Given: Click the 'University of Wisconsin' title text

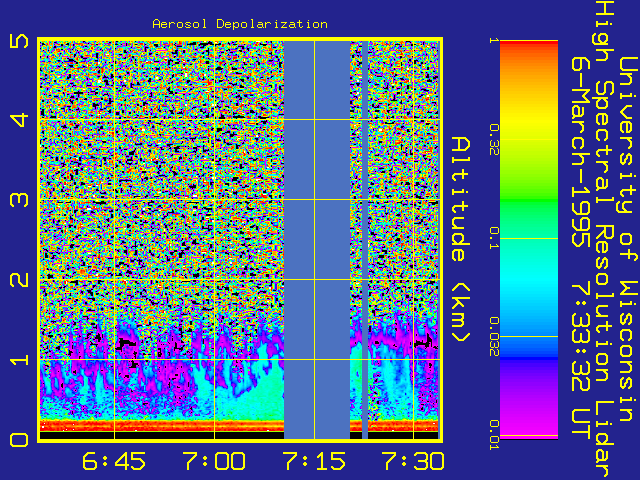Looking at the screenshot, I should pyautogui.click(x=628, y=239).
